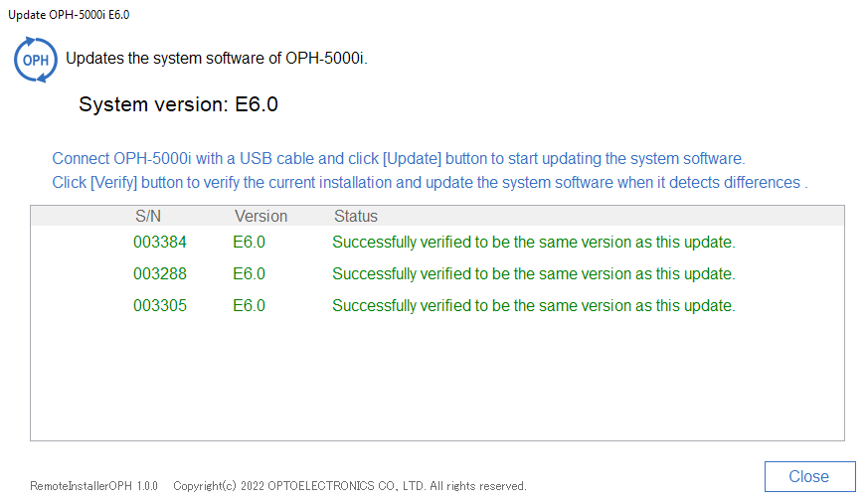The width and height of the screenshot is (867, 504).
Task: Click the 'Update OPH-5000i E6.0' window title
Action: click(69, 15)
